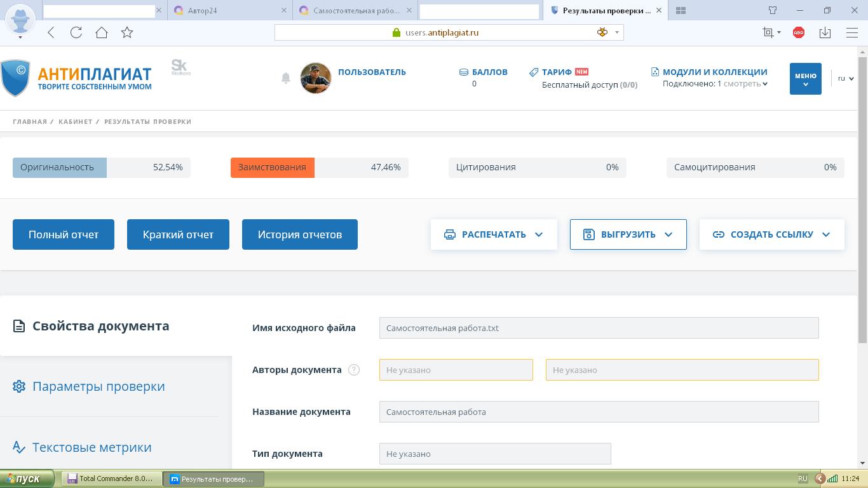
Task: Click the browser home icon
Action: [102, 32]
